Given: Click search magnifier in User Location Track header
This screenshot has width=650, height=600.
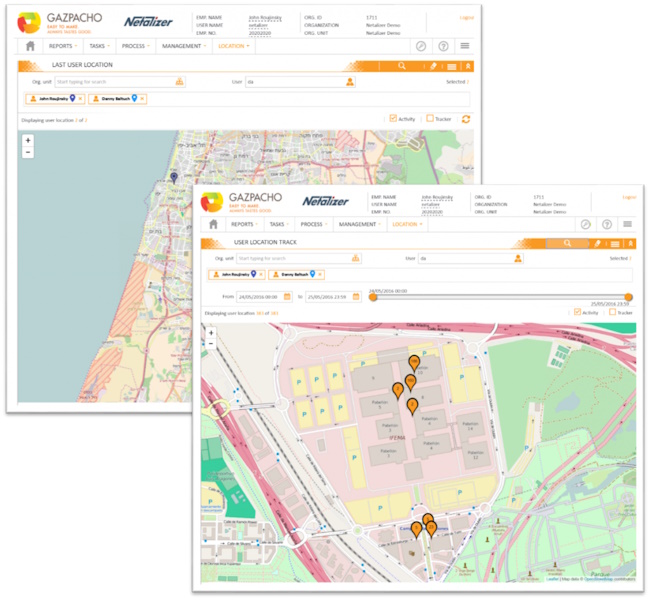Looking at the screenshot, I should [x=568, y=243].
